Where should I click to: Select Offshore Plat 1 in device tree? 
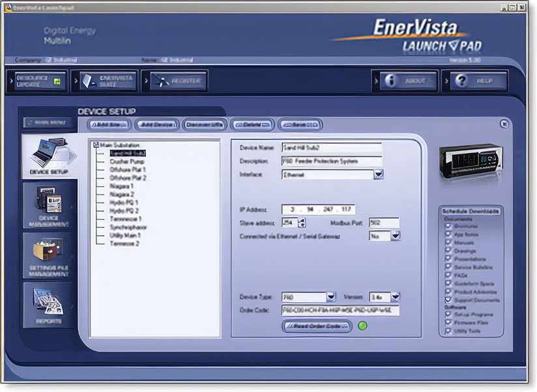click(x=128, y=169)
